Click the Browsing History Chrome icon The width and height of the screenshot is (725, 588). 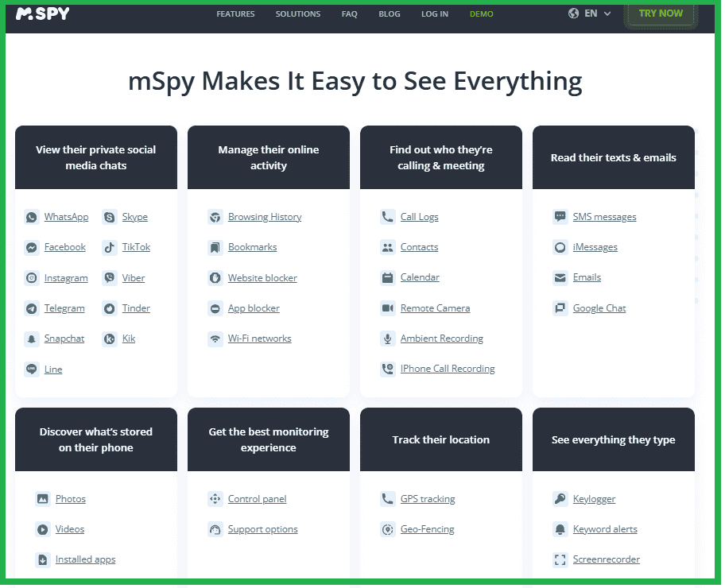pos(215,217)
